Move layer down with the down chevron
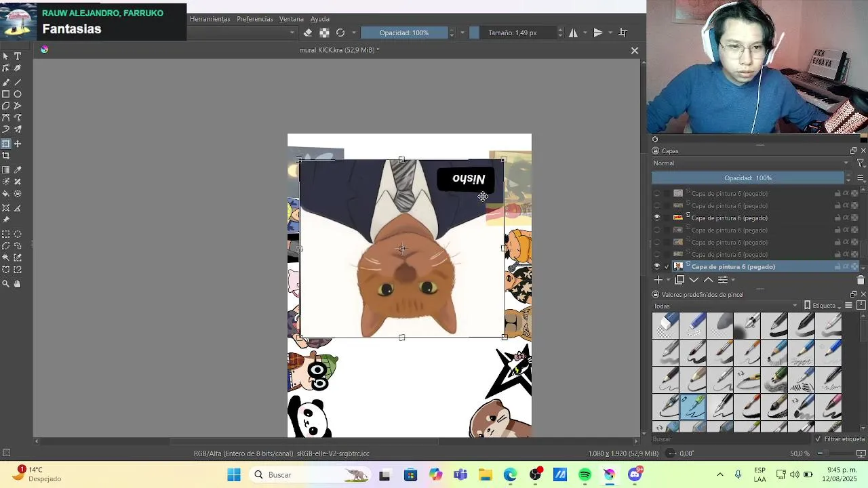868x488 pixels. pyautogui.click(x=694, y=279)
